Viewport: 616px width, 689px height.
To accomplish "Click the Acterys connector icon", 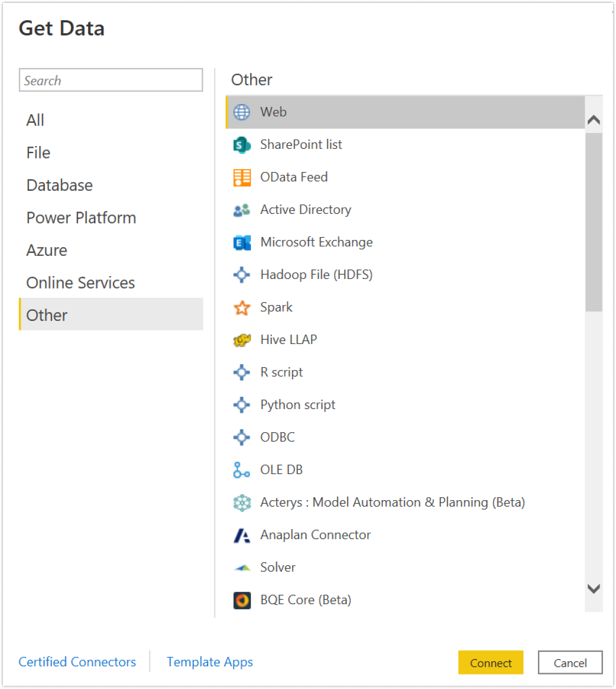I will point(241,503).
